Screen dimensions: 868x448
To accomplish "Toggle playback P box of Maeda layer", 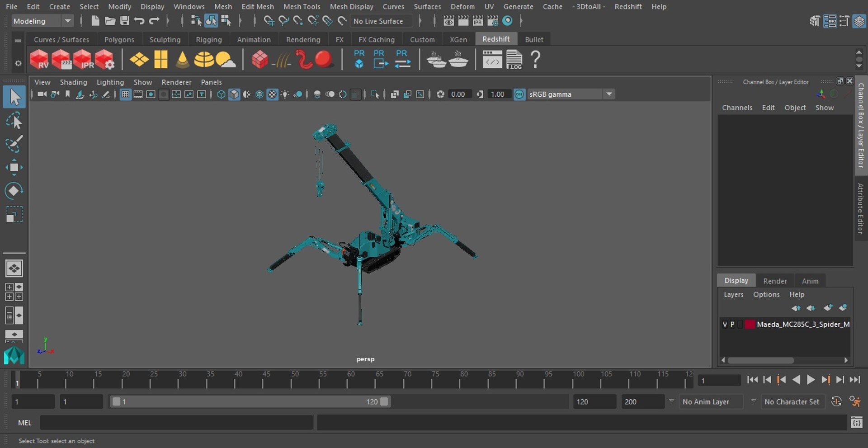I will (732, 325).
